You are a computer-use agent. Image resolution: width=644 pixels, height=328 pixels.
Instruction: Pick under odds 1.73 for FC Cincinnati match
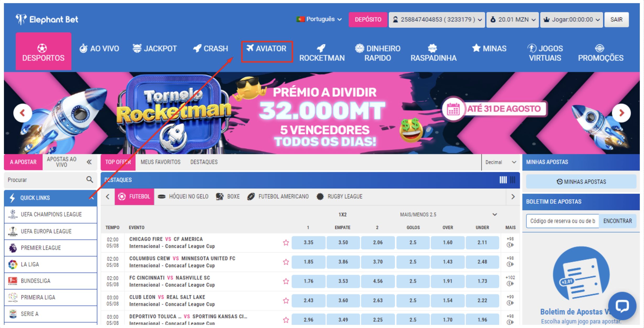click(482, 281)
